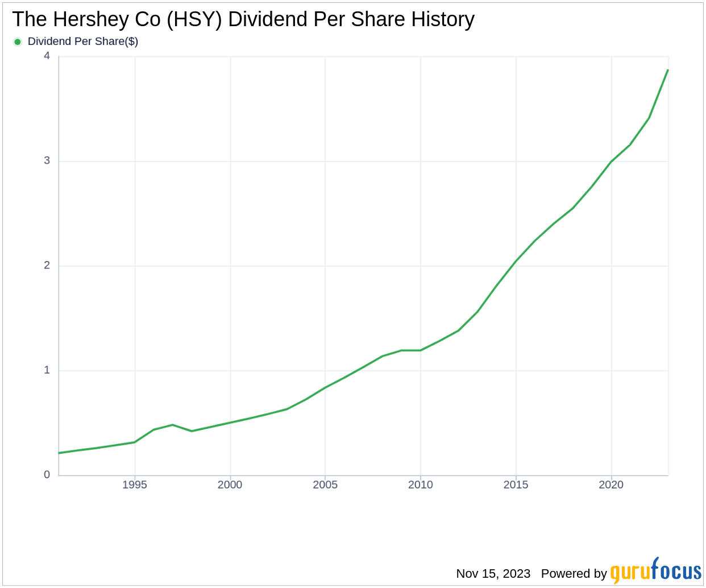Select the 1995 x-axis label

click(135, 485)
